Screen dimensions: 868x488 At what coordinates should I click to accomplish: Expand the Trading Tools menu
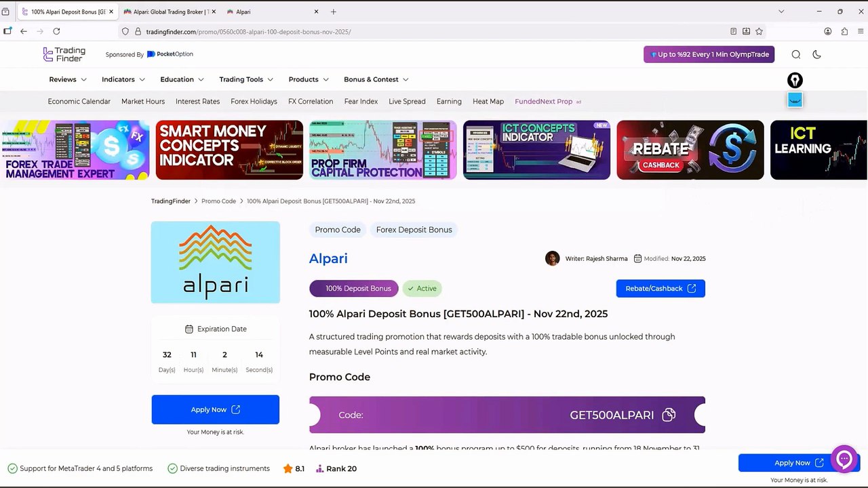pos(246,79)
